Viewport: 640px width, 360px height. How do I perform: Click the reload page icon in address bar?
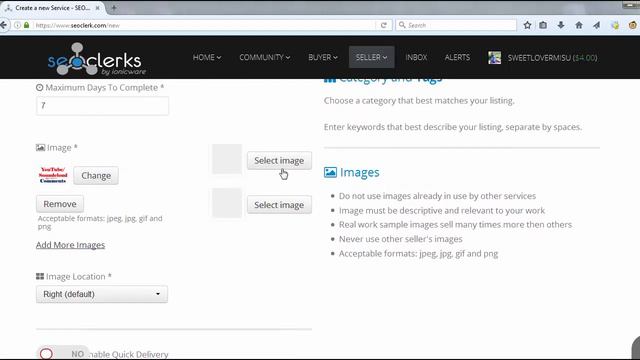pyautogui.click(x=384, y=25)
